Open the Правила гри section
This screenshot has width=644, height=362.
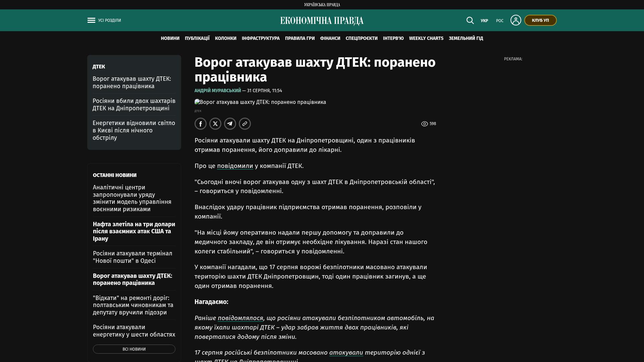(x=300, y=39)
